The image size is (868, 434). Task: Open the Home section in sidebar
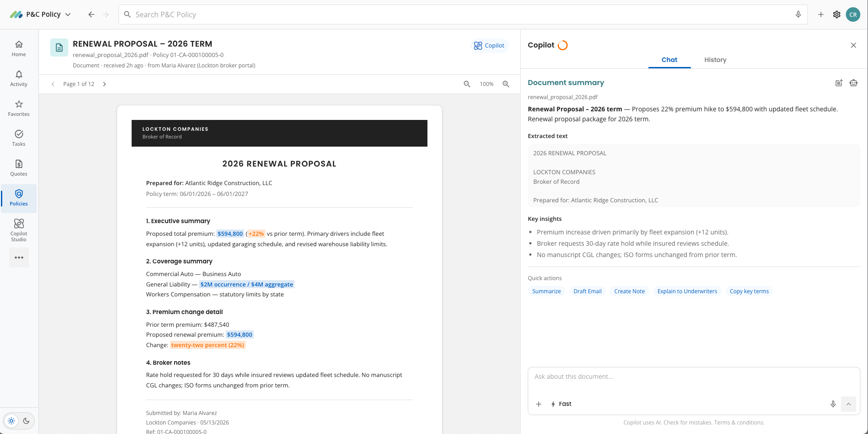(19, 48)
